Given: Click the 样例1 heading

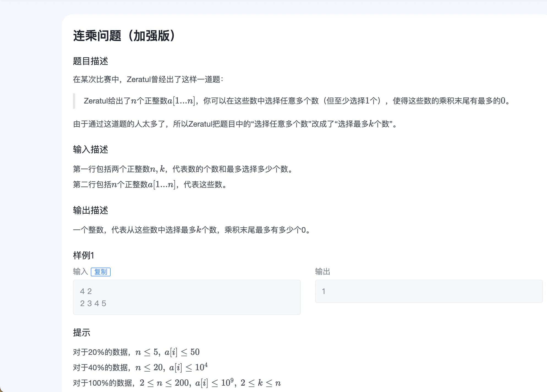Looking at the screenshot, I should (x=84, y=255).
